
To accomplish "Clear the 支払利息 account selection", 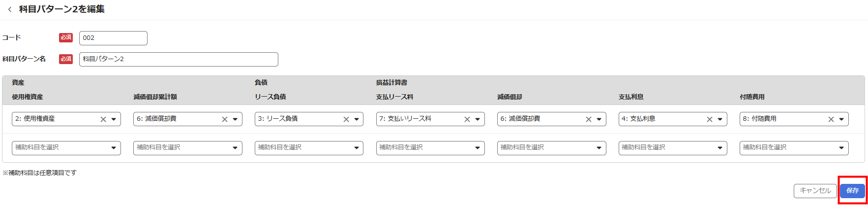I will pyautogui.click(x=710, y=119).
